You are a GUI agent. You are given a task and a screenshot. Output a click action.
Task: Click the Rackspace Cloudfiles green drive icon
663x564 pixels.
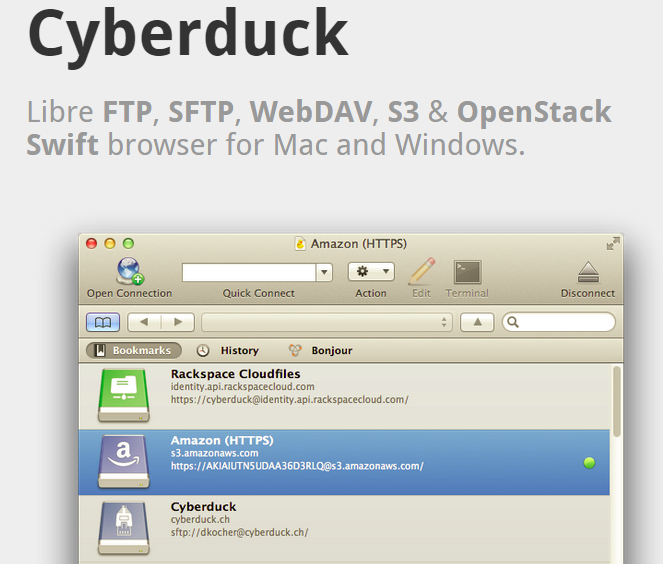click(x=123, y=395)
